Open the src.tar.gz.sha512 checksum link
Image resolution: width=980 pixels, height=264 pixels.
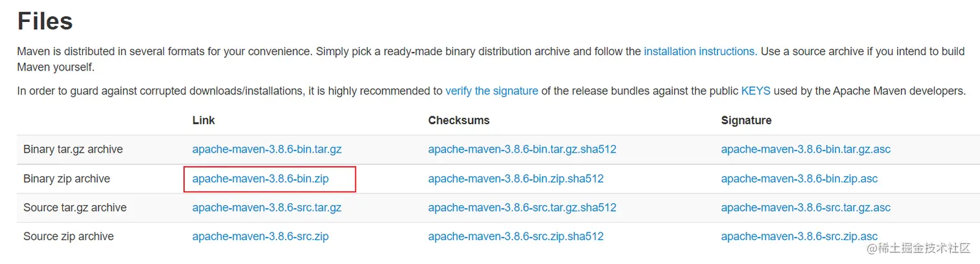pos(522,208)
